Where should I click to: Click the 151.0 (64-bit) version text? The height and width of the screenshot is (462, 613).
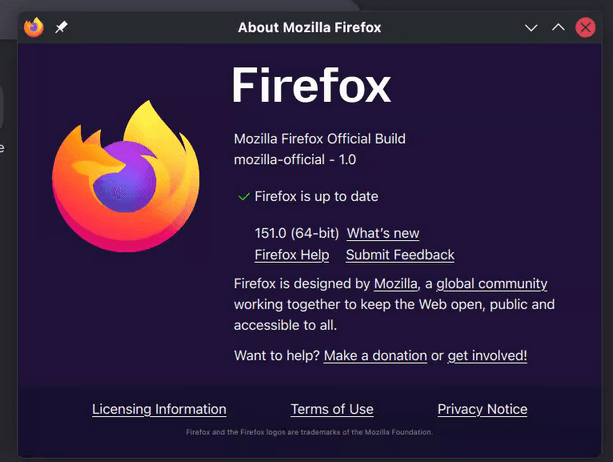pyautogui.click(x=297, y=233)
